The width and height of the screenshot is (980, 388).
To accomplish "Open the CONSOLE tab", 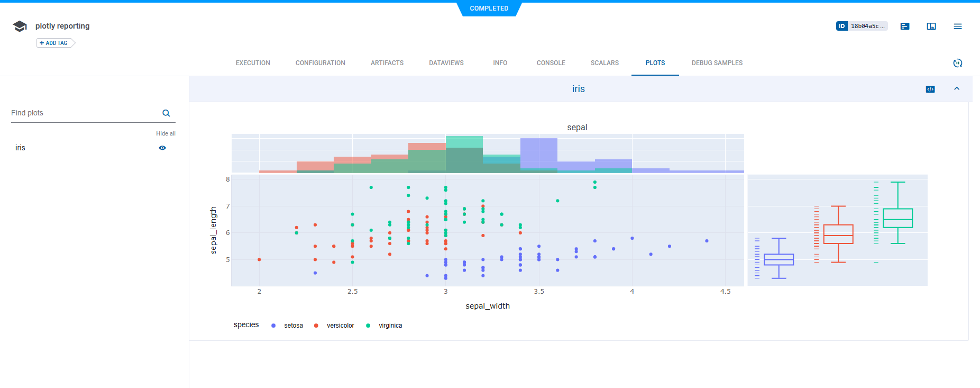I will (551, 63).
